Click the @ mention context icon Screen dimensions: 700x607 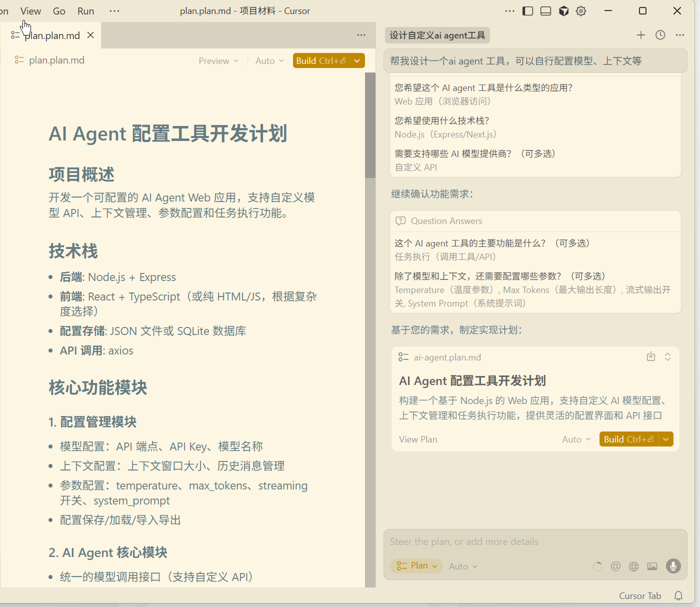pyautogui.click(x=615, y=566)
